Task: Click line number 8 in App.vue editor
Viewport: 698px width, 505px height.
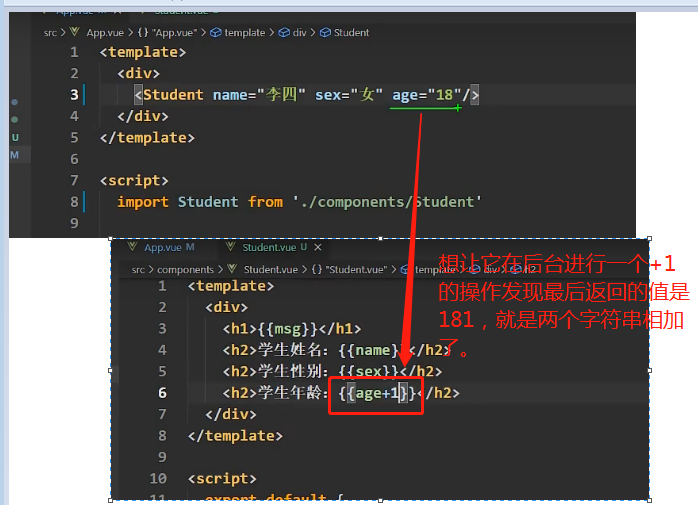Action: [74, 202]
